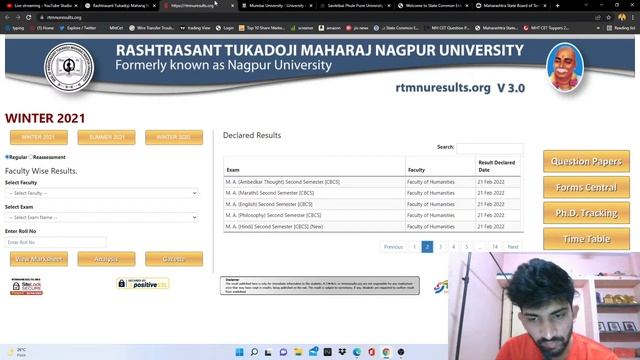Open the Trading View bookmark
Screen dimensions: 640x360
[195, 28]
